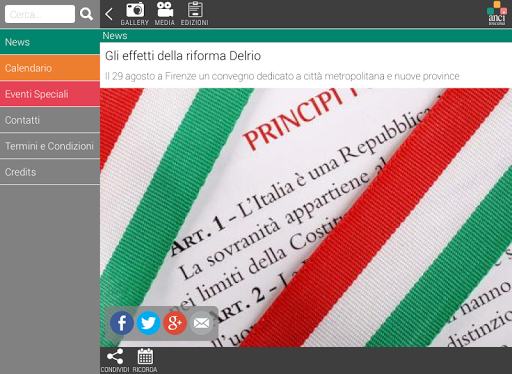
Task: Share the article on Twitter
Action: (148, 323)
